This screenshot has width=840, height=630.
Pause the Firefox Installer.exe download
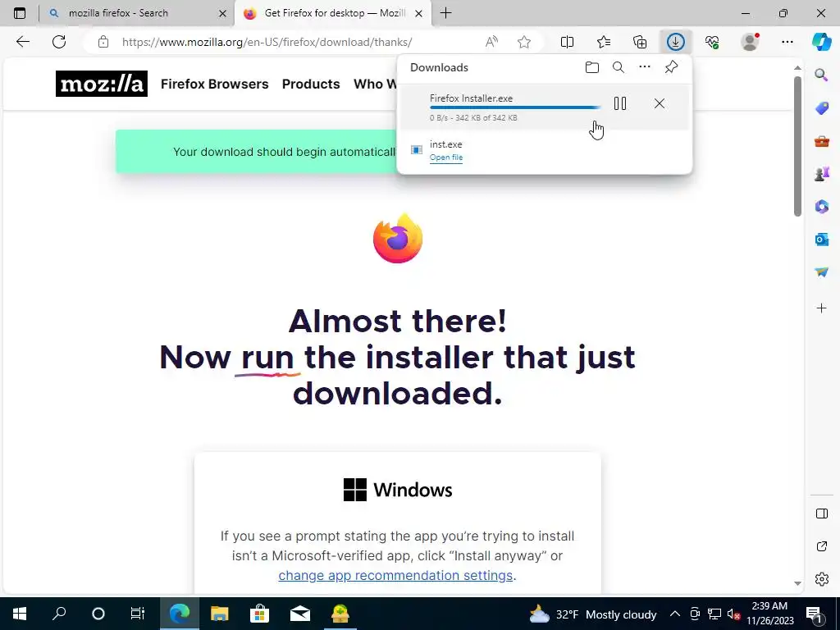[x=620, y=103]
